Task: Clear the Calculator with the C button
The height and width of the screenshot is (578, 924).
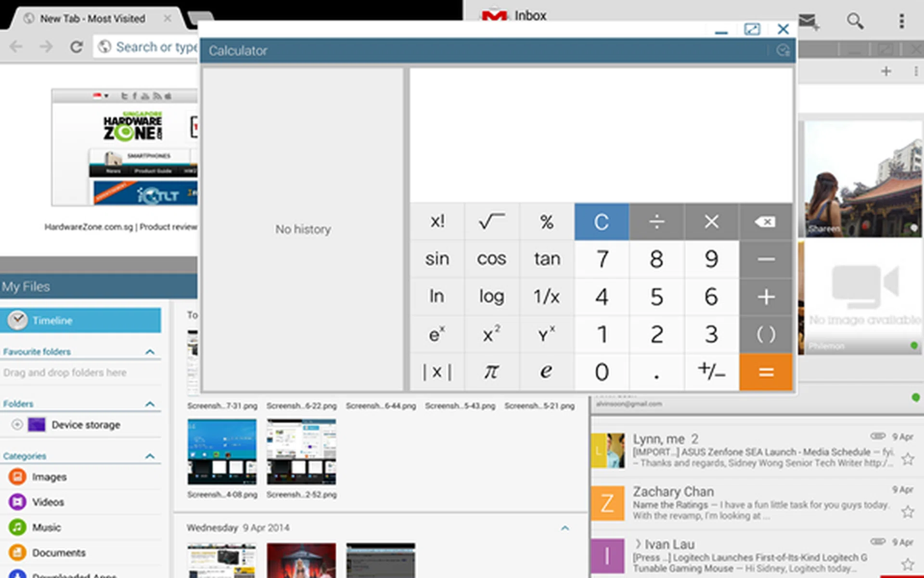Action: 601,222
